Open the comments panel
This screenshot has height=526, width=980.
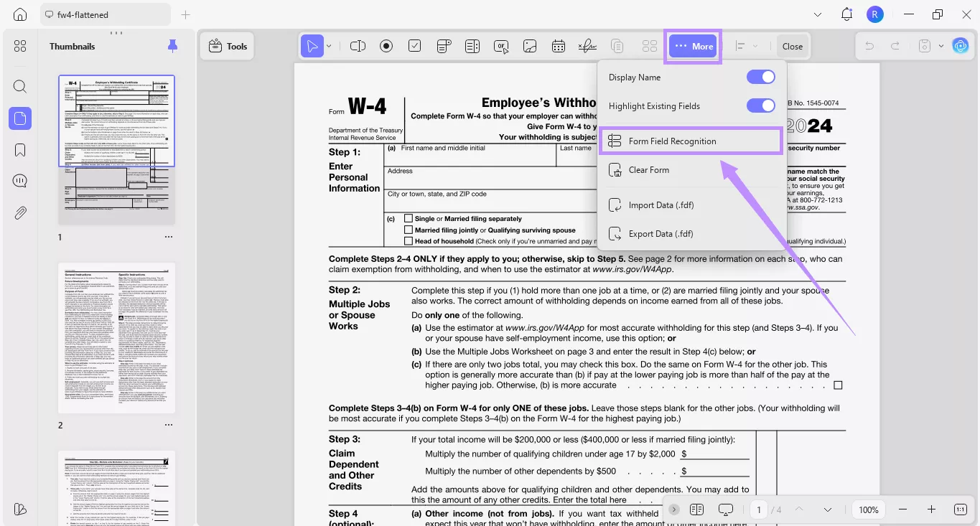tap(20, 181)
